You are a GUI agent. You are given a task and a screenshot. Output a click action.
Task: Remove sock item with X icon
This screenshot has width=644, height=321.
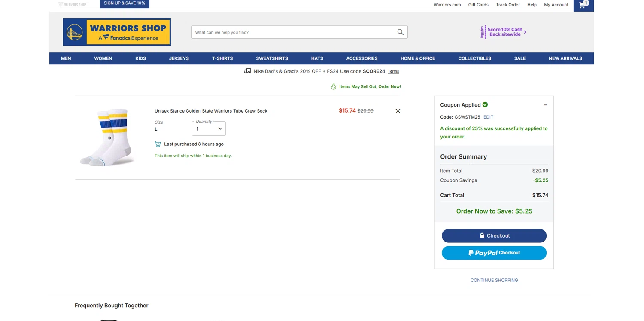tap(398, 111)
